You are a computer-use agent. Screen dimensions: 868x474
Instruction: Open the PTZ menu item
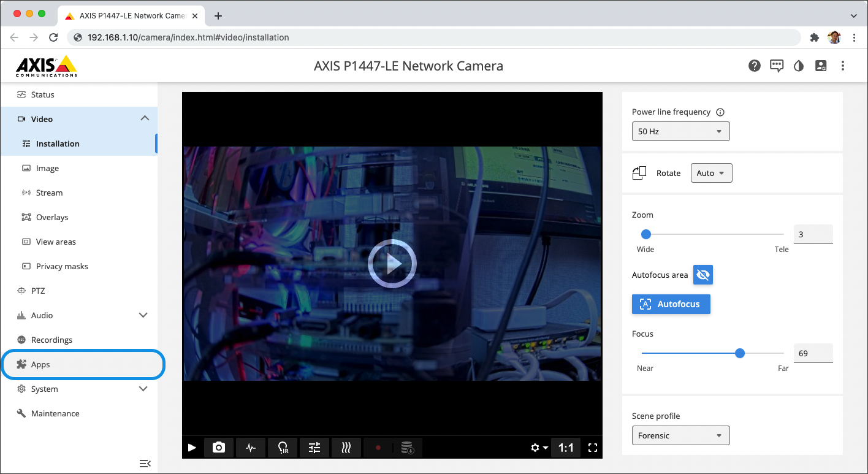coord(78,291)
